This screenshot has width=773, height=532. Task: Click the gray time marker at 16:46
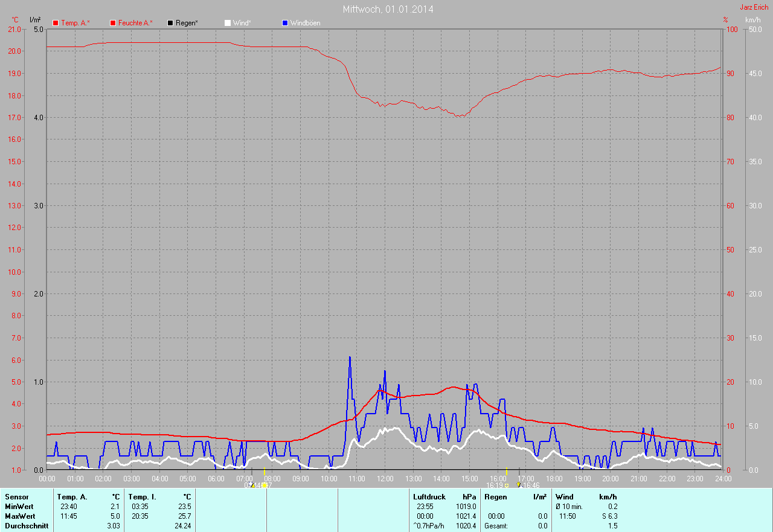coord(519,472)
